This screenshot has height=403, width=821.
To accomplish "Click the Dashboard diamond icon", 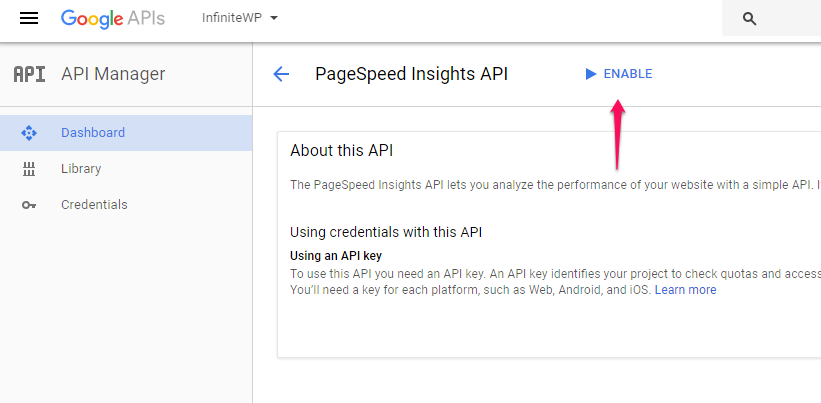I will [x=29, y=133].
